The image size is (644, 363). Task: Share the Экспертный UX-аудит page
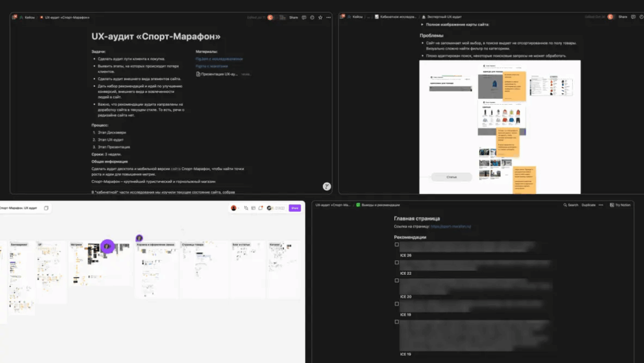point(623,17)
